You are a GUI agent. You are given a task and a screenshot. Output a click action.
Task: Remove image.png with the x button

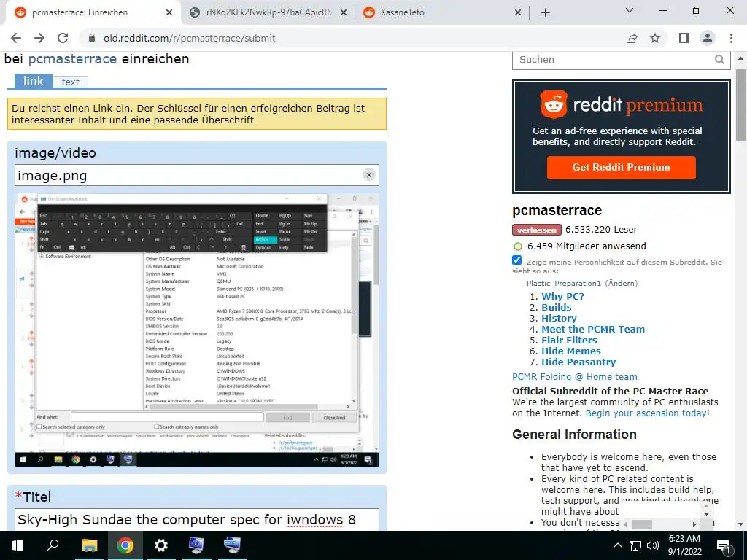click(x=368, y=175)
